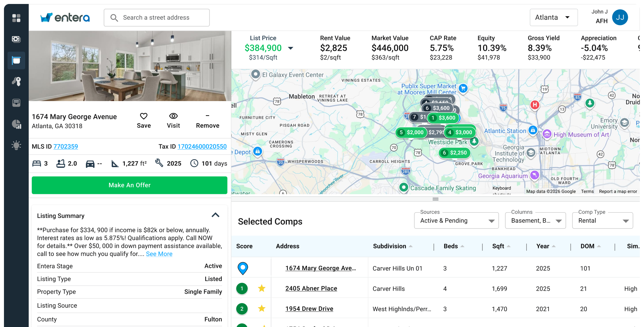
Task: Click the $2,000 map marker numbered 5
Action: click(x=411, y=132)
